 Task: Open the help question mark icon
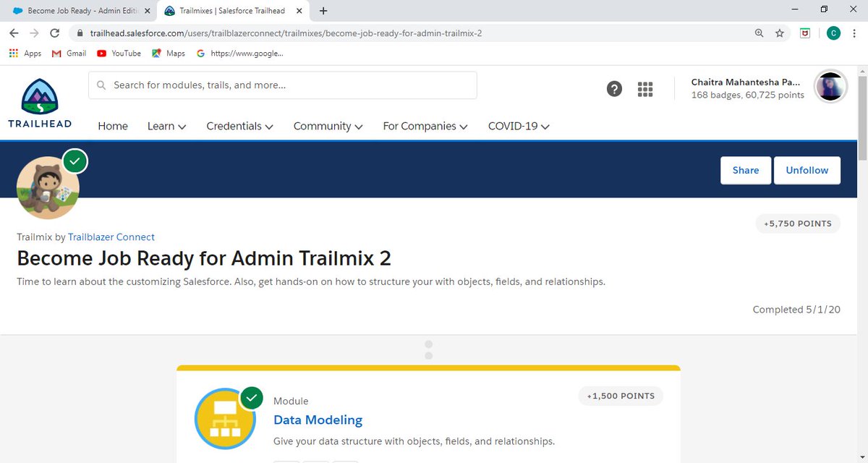tap(614, 89)
